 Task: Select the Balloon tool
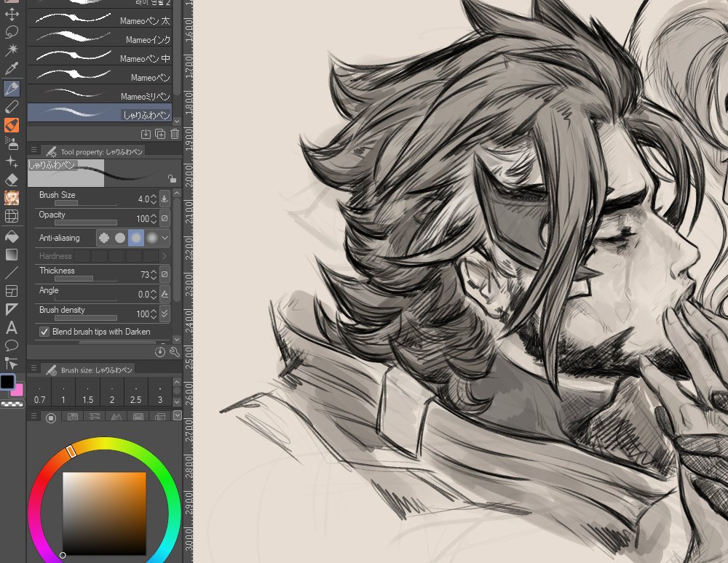[x=12, y=346]
